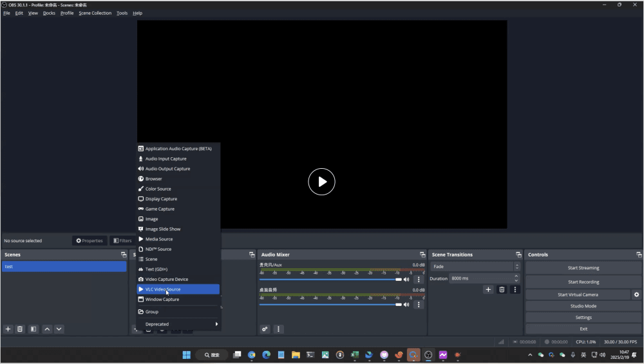Move scene down with arrow icon
Viewport: 644px width, 364px height.
coord(59,329)
